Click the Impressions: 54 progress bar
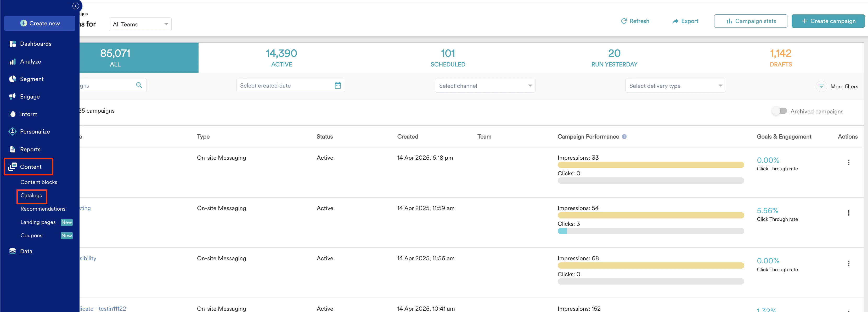 tap(650, 215)
